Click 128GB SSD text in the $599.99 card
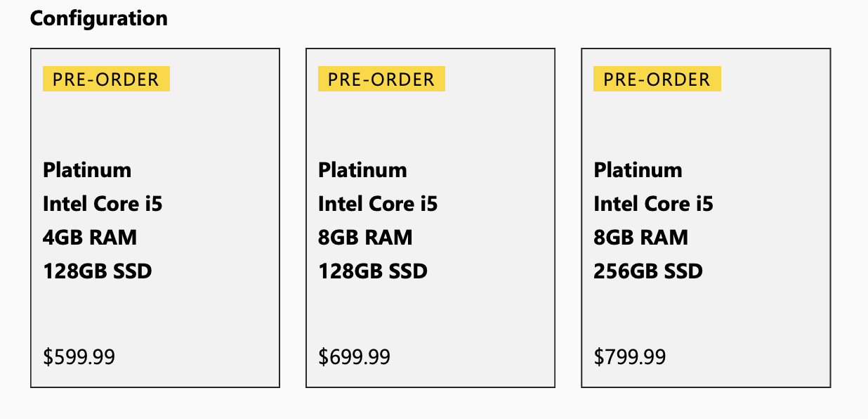The image size is (868, 419). (97, 271)
